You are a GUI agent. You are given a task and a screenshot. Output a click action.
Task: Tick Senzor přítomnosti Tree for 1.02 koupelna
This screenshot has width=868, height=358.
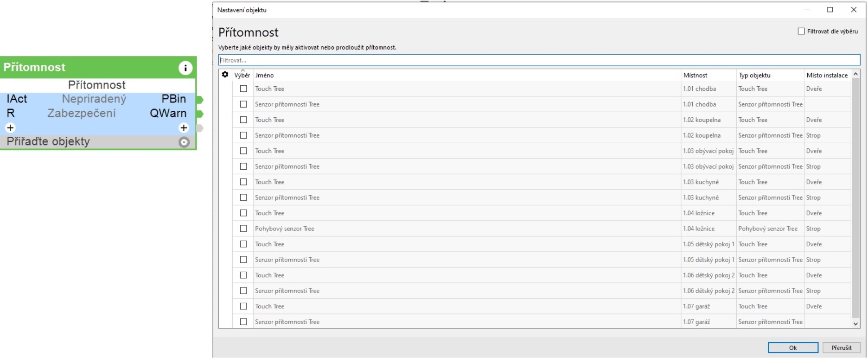click(243, 135)
